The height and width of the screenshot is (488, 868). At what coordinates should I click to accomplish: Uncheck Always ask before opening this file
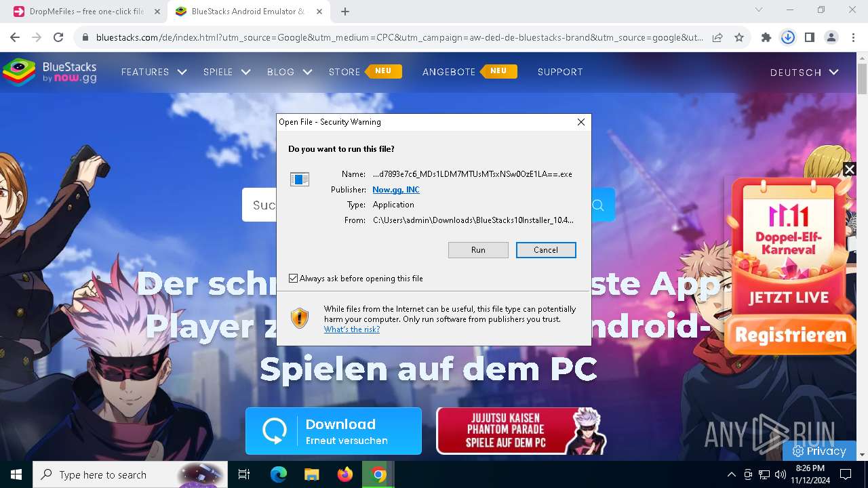[294, 279]
